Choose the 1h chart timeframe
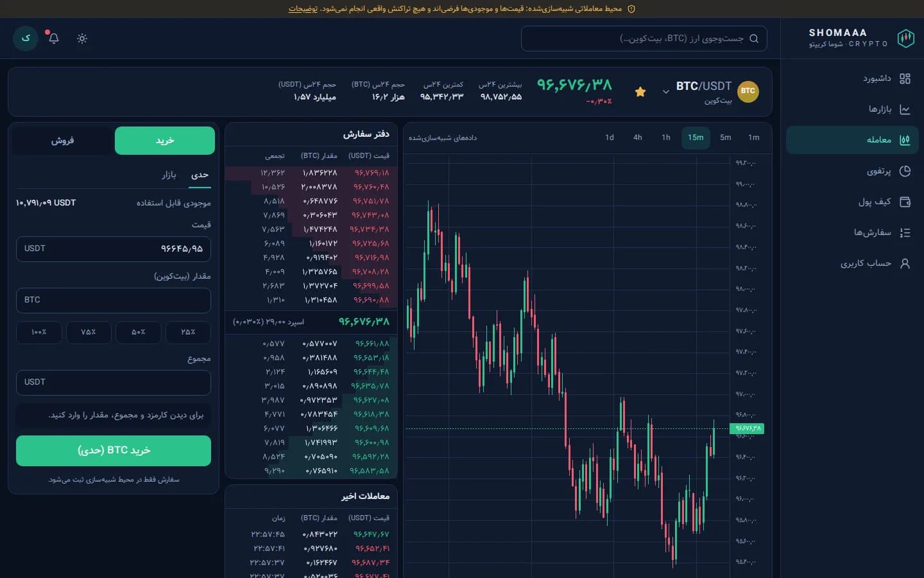 tap(666, 137)
